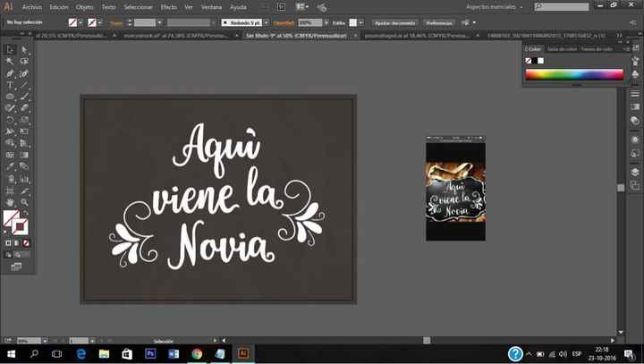Select the Line Segment tool
The image size is (644, 364).
tap(24, 85)
